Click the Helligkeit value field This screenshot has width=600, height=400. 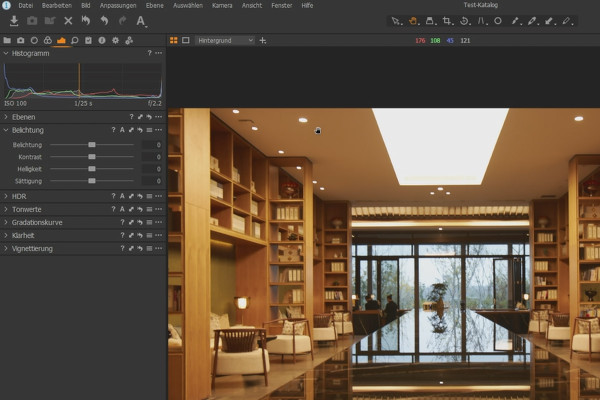tap(152, 169)
